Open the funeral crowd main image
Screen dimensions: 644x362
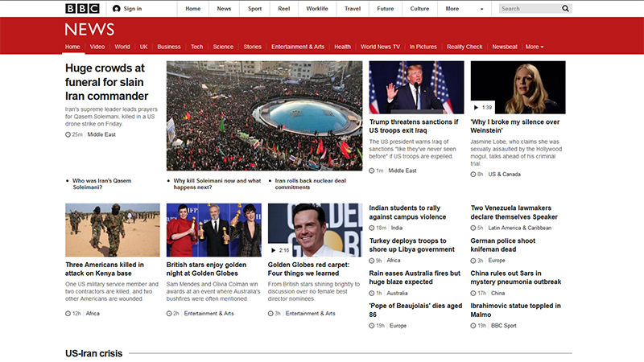(x=265, y=116)
